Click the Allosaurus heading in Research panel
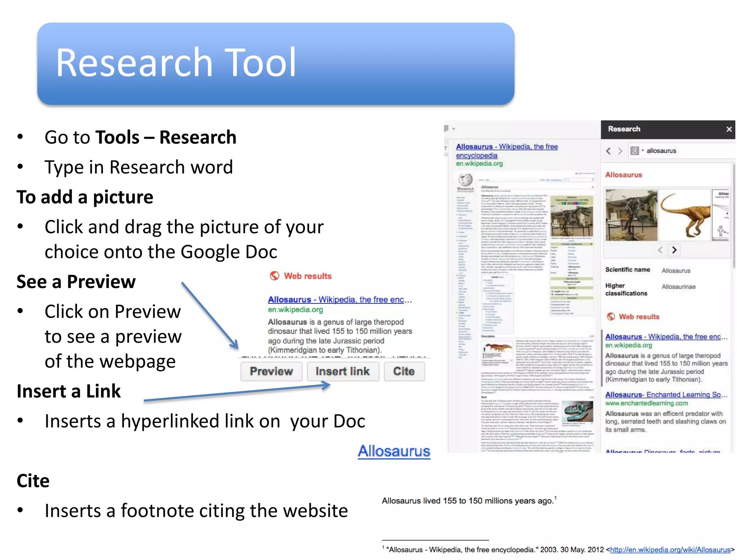Viewport: 747px width, 560px height. click(x=624, y=175)
